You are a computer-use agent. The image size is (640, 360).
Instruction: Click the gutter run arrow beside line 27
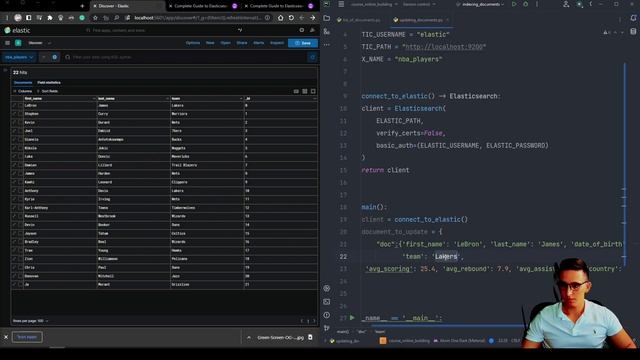coord(352,317)
